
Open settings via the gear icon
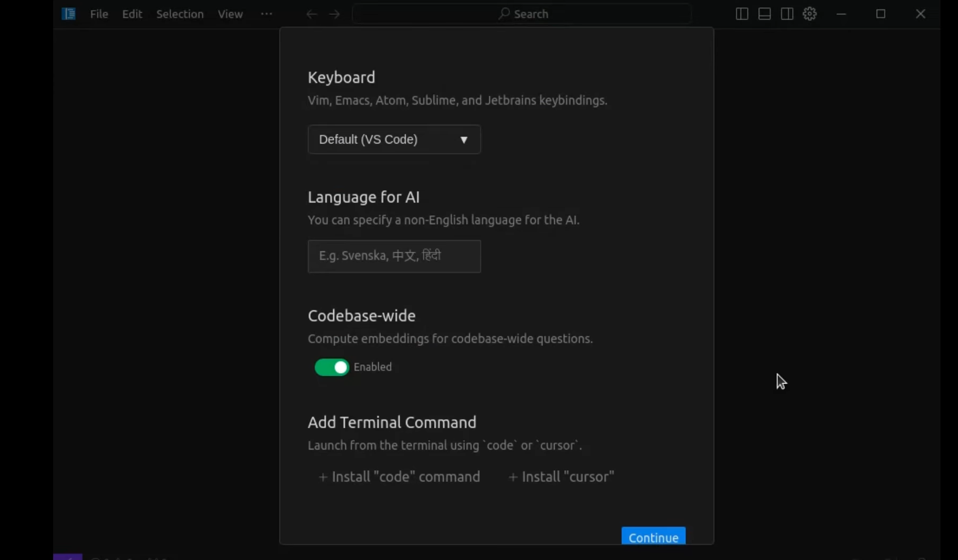coord(810,14)
